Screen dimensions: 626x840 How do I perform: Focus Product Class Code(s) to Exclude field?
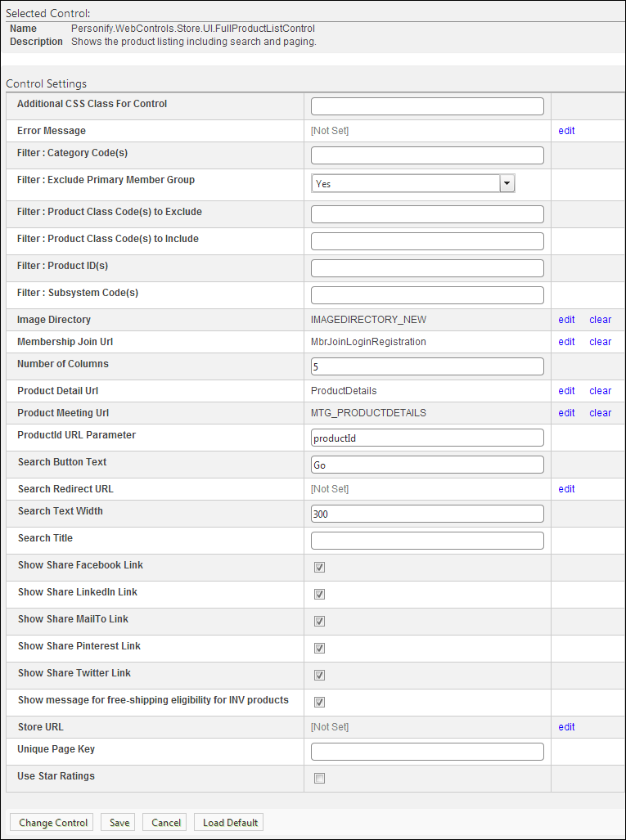tap(427, 214)
